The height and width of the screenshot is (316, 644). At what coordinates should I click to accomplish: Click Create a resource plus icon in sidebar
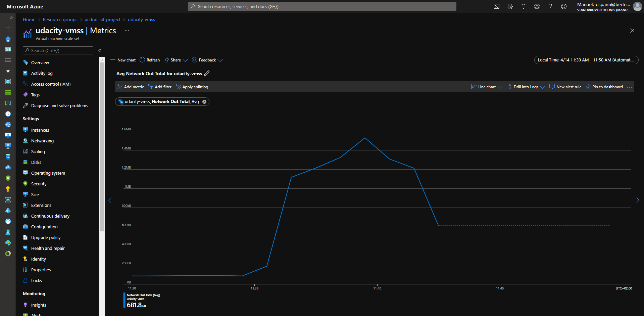pos(8,28)
